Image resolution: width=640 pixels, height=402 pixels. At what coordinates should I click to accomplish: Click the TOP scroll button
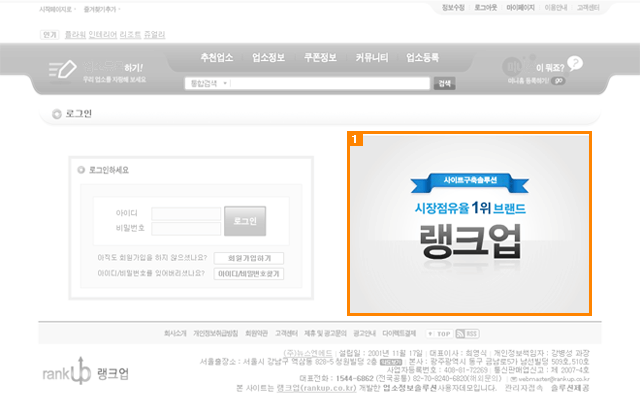[440, 334]
